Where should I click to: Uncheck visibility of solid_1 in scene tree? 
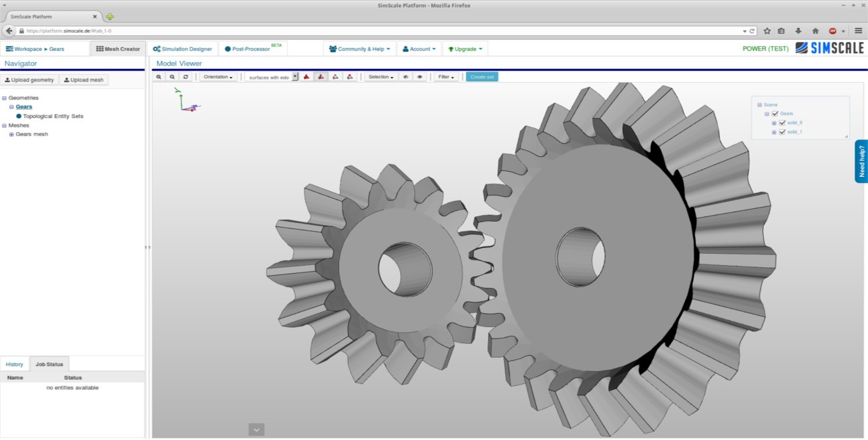point(783,132)
